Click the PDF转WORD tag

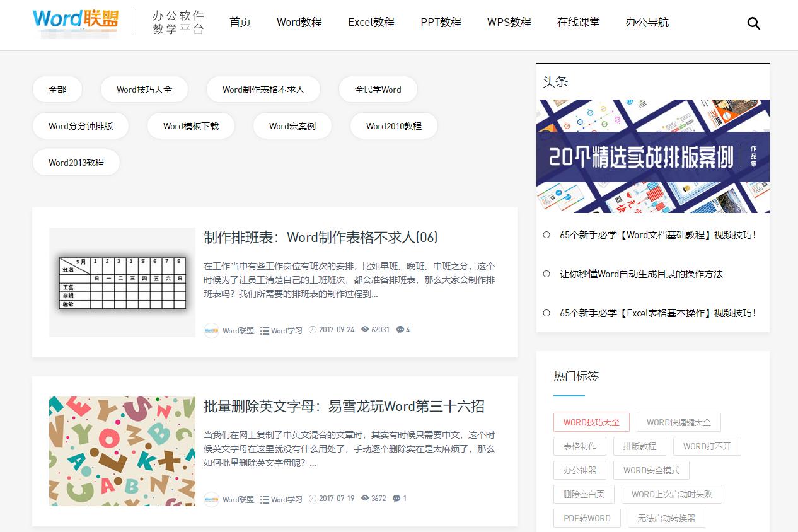(586, 518)
